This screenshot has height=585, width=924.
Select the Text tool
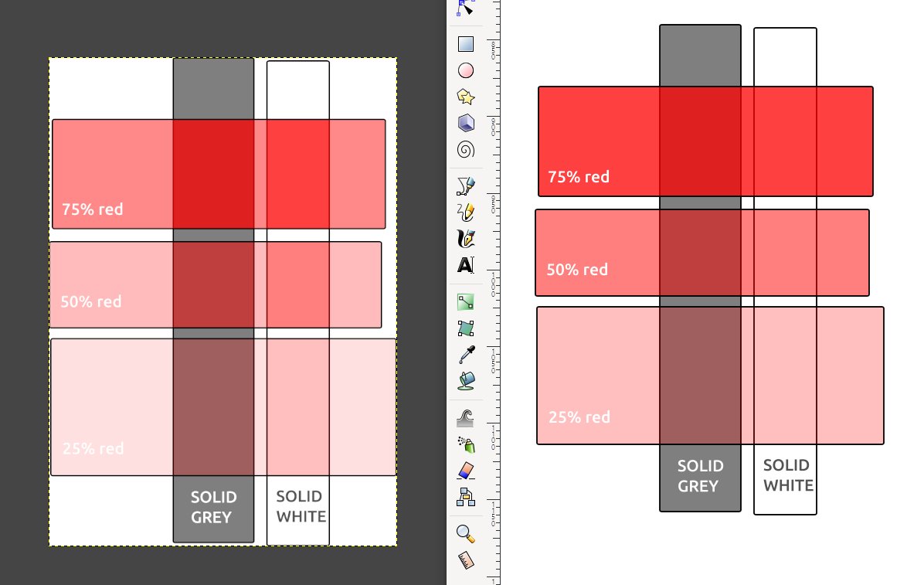point(466,265)
